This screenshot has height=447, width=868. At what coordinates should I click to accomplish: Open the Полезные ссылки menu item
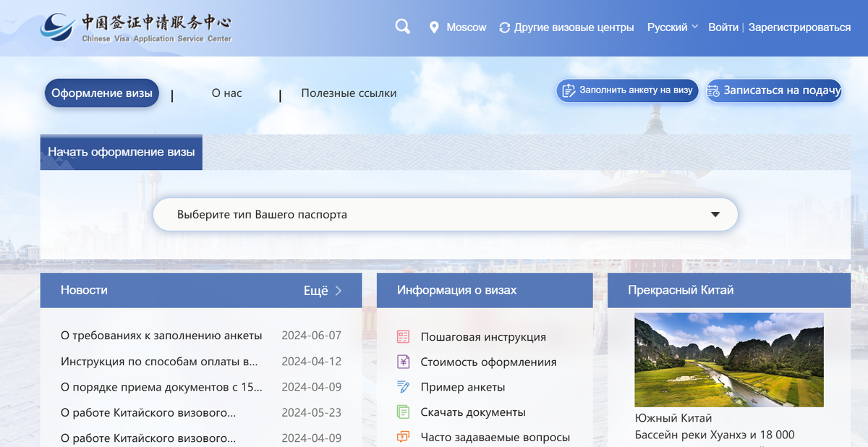(349, 93)
